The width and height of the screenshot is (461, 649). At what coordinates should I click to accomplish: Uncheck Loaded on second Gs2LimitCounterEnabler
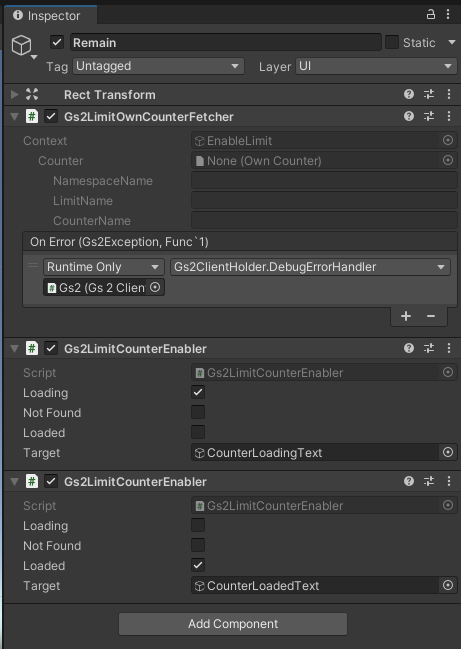coord(198,565)
